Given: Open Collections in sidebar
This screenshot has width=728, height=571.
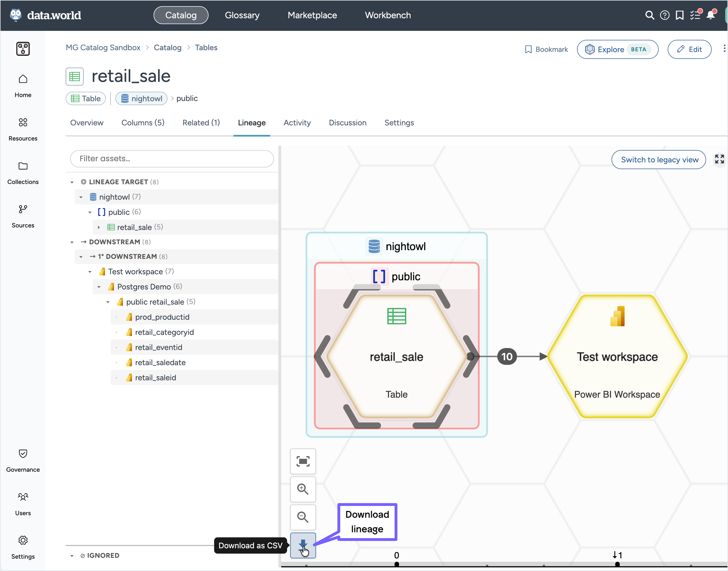Looking at the screenshot, I should pos(23,173).
